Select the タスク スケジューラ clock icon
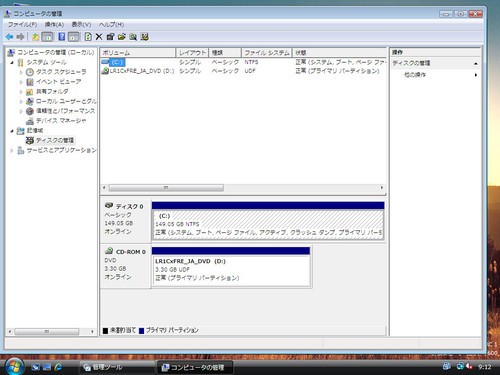Image resolution: width=500 pixels, height=375 pixels. tap(30, 72)
